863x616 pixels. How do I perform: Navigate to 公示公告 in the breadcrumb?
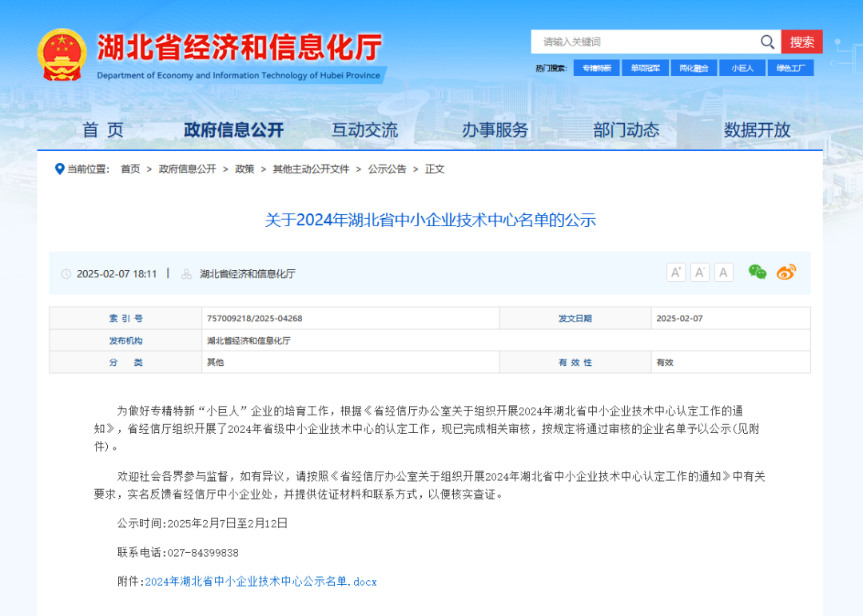pyautogui.click(x=387, y=169)
